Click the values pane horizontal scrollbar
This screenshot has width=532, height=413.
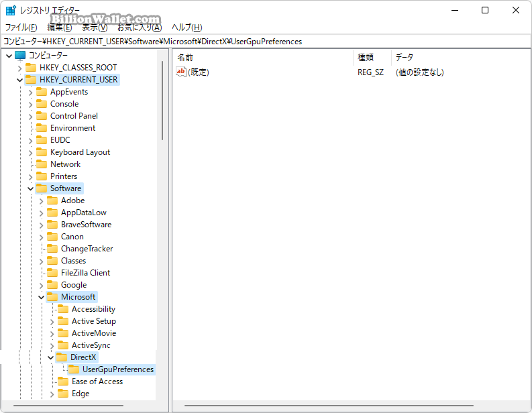[329, 406]
